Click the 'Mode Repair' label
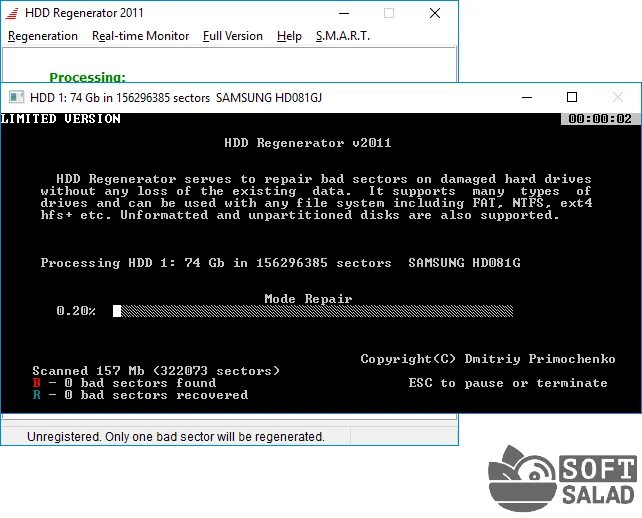642x518 pixels. tap(308, 299)
